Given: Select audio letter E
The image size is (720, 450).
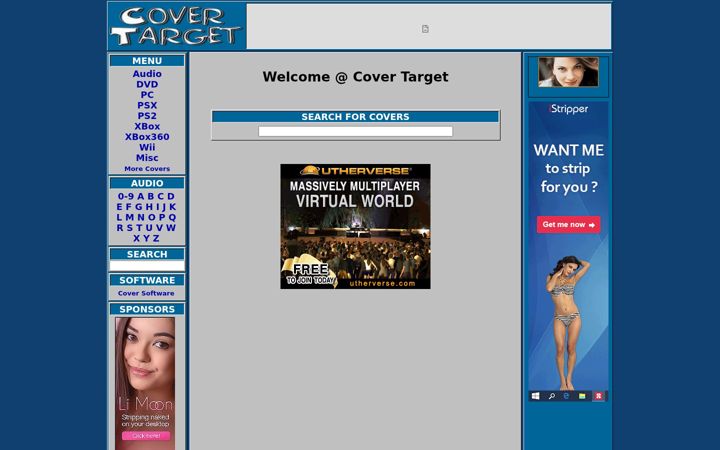Looking at the screenshot, I should [x=119, y=207].
